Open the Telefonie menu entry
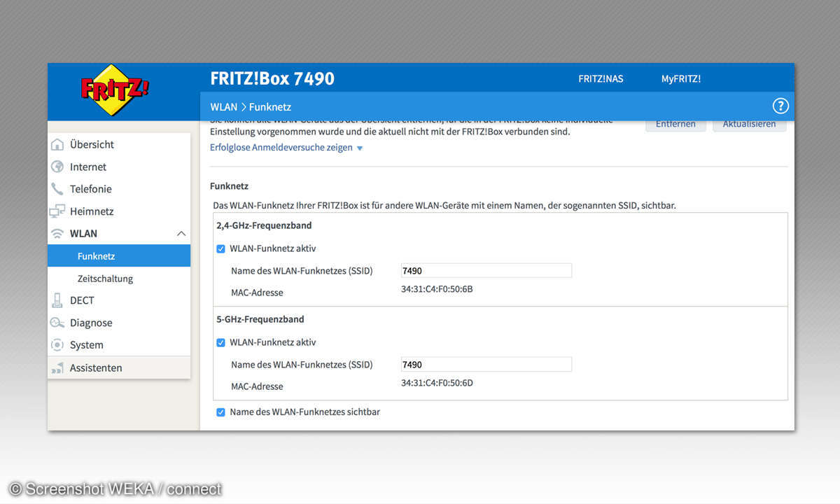This screenshot has height=504, width=840. [x=119, y=189]
